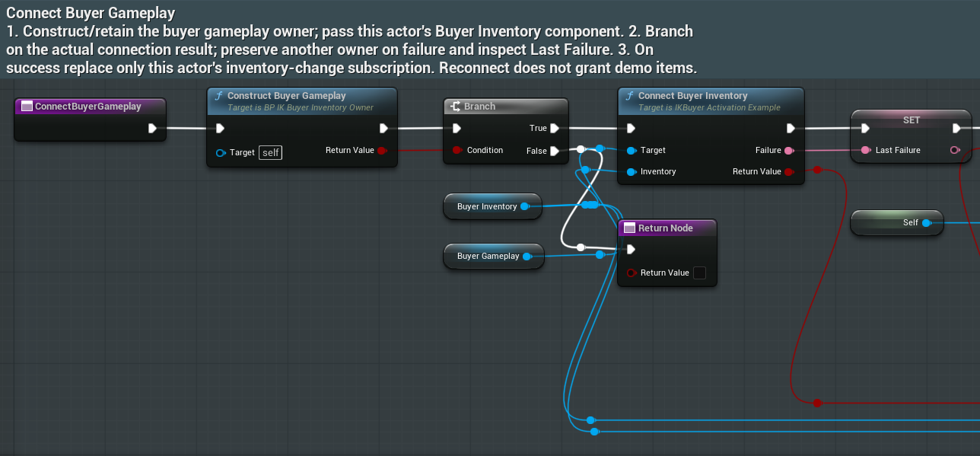Toggle the Return Value checkbox on Return Node
Viewport: 980px width, 456px height.
(x=700, y=273)
